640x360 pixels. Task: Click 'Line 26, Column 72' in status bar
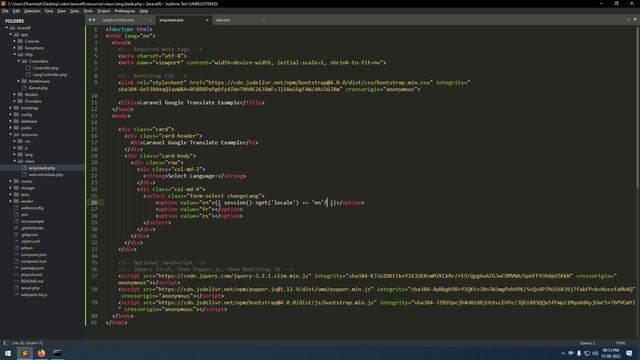27,343
